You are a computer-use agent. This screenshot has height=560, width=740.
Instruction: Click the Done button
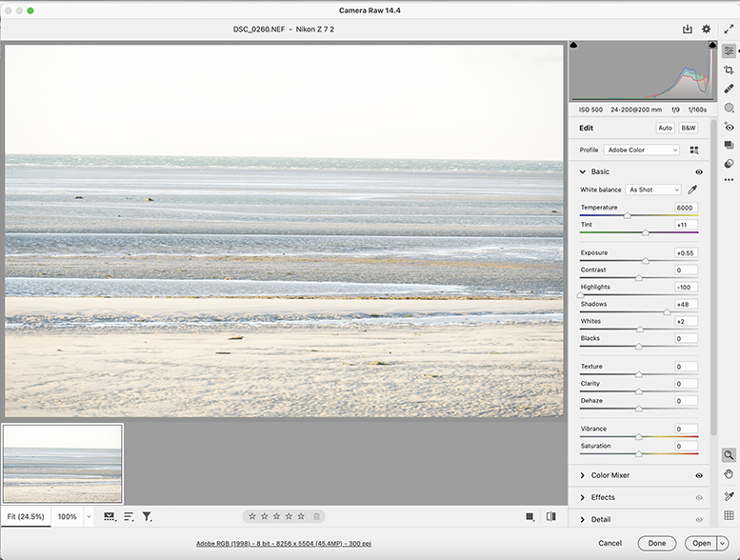(656, 543)
